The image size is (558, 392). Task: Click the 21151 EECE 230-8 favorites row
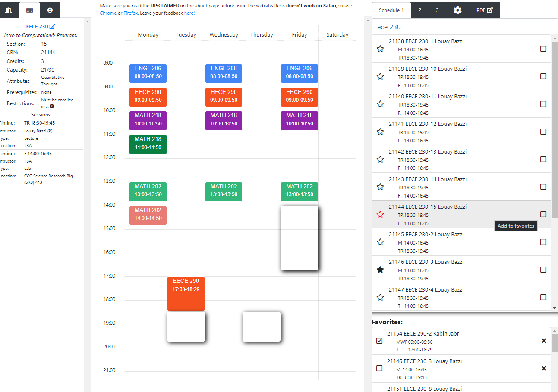pyautogui.click(x=461, y=388)
